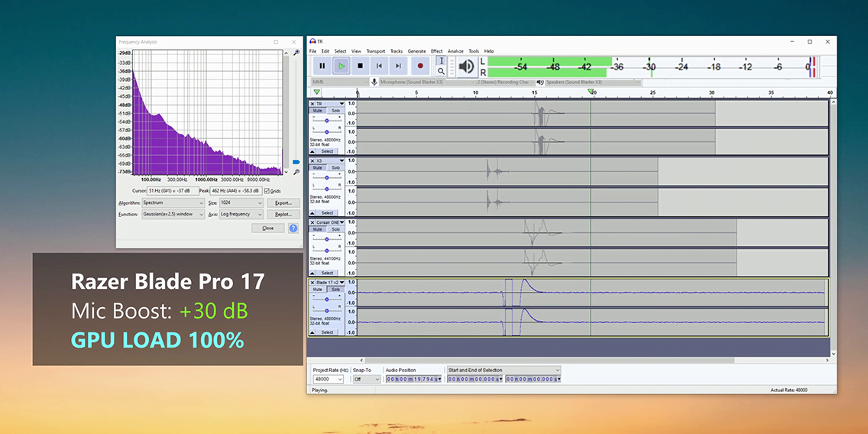
Task: Skip to end of the project
Action: (x=397, y=66)
